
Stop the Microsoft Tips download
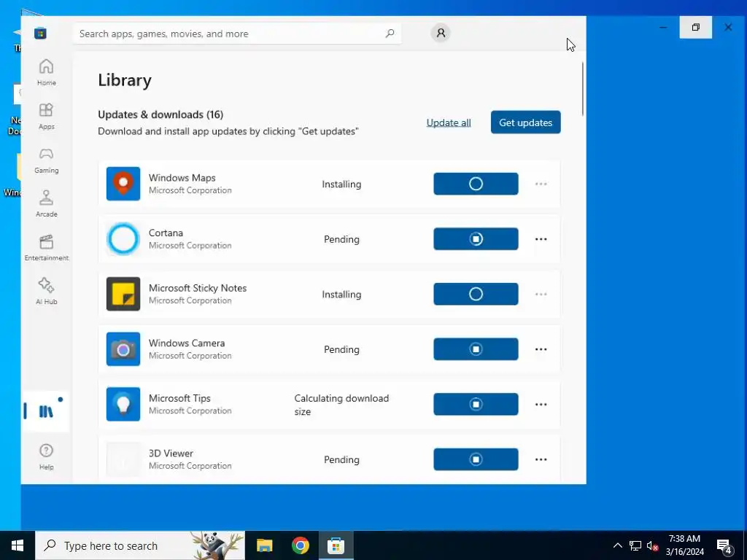point(476,404)
